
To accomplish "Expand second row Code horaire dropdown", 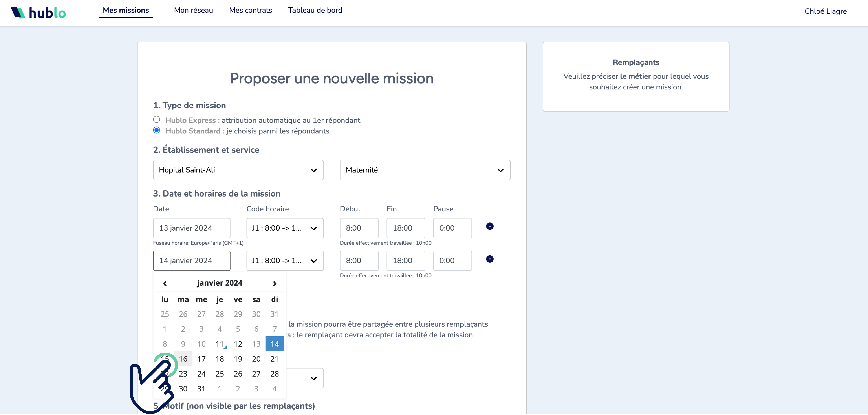I will (285, 260).
